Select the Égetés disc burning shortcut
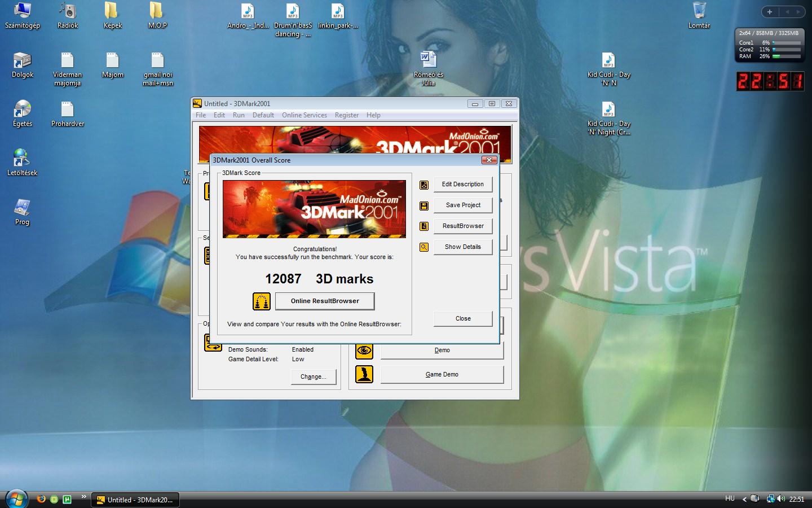Screen dimensions: 812x508 coord(23,114)
